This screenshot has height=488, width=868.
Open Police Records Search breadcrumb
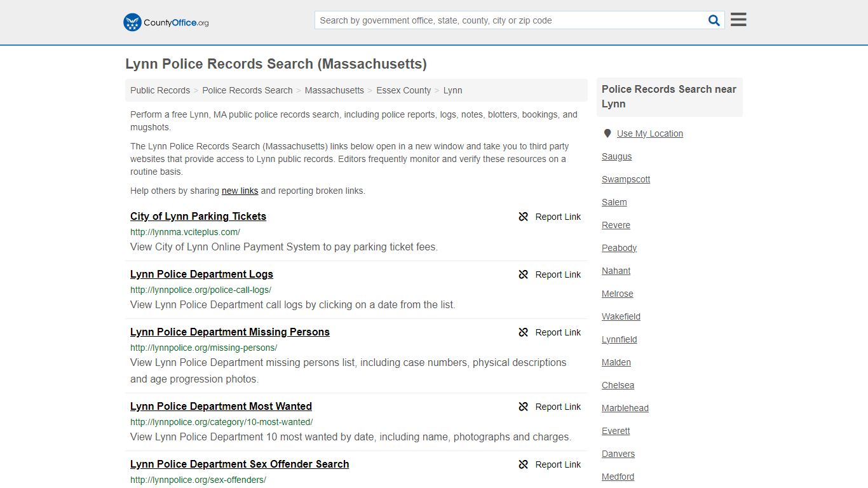[x=247, y=90]
